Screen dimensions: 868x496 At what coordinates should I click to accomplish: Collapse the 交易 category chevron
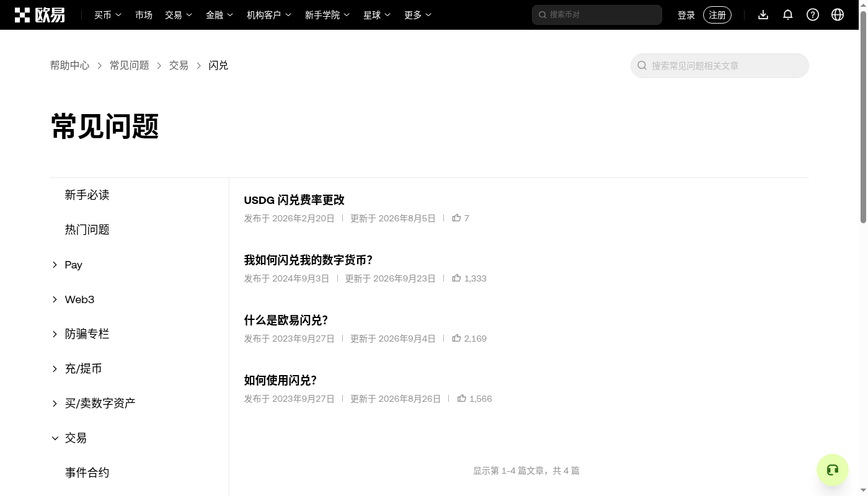coord(55,438)
